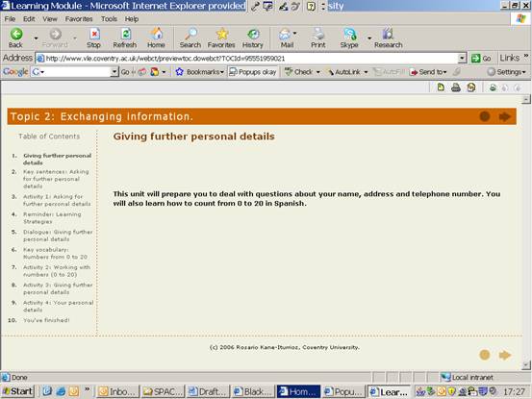
Task: Toggle the Popups okay blocker button
Action: (253, 72)
